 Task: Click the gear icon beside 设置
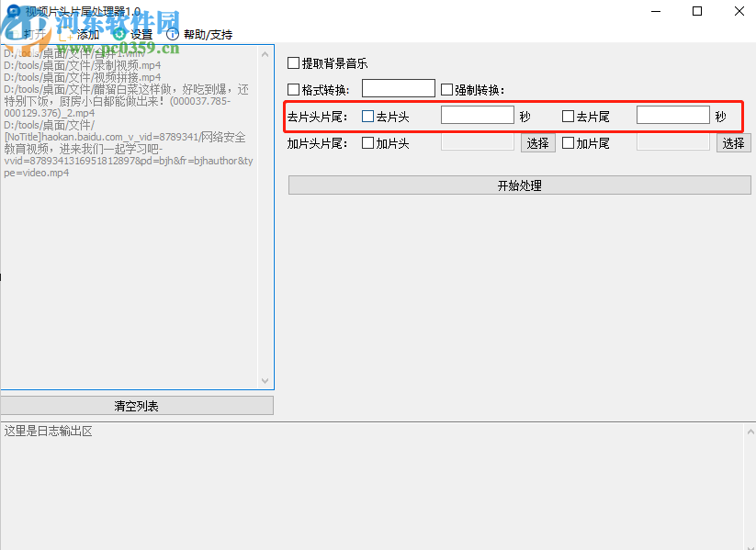click(x=119, y=34)
